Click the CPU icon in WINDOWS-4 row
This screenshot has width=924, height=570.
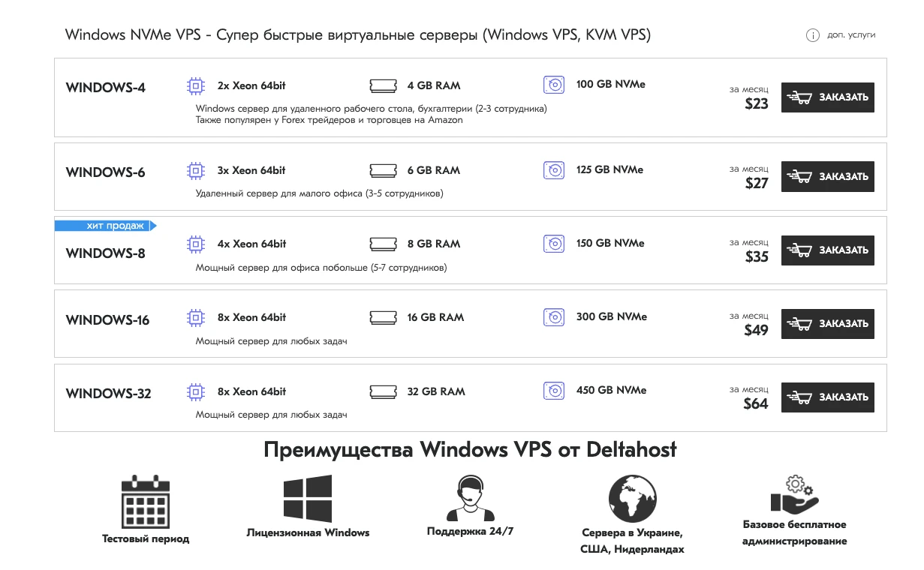(195, 86)
